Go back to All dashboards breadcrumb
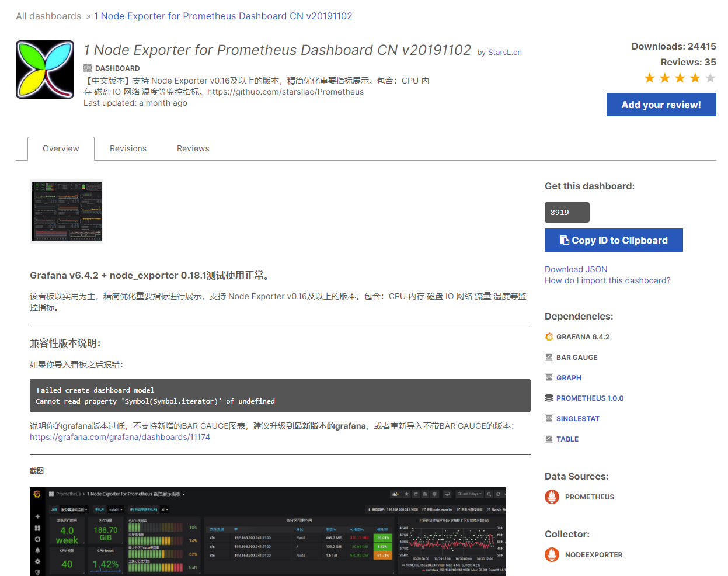Image resolution: width=728 pixels, height=576 pixels. coord(48,16)
